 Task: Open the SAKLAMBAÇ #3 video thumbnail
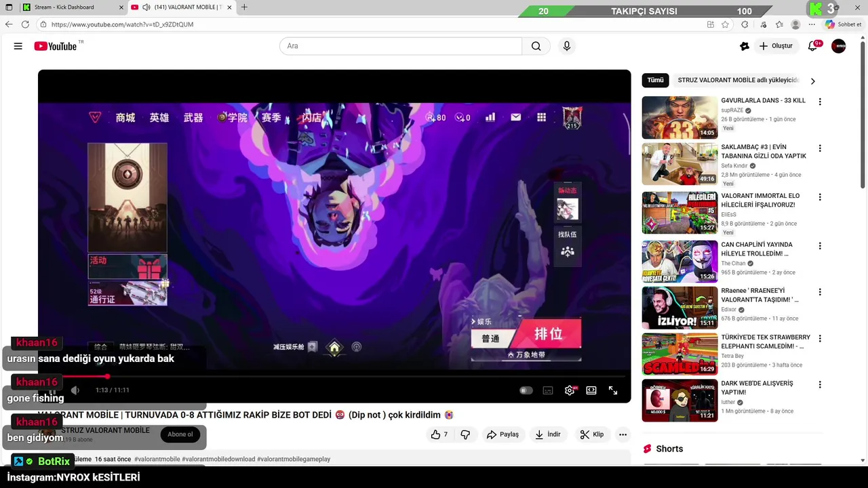click(679, 164)
